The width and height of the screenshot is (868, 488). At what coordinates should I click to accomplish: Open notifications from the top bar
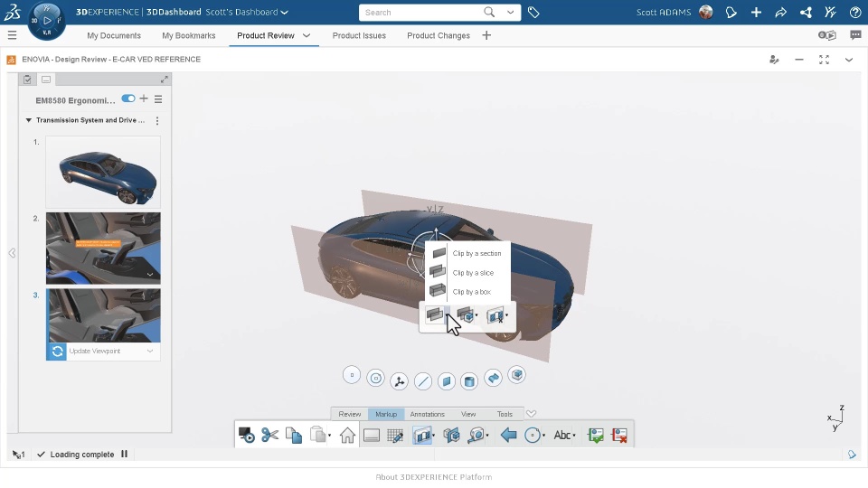pyautogui.click(x=731, y=12)
